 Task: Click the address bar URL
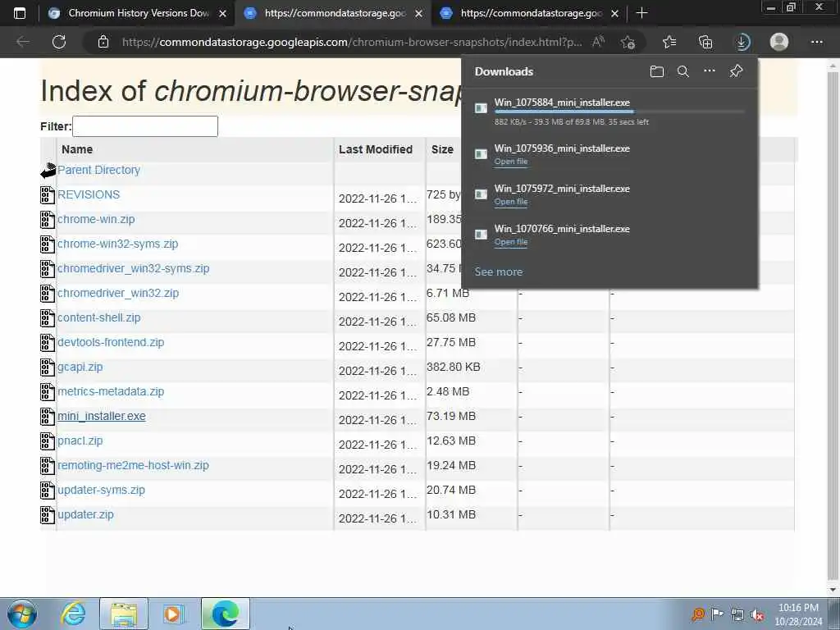coord(352,42)
